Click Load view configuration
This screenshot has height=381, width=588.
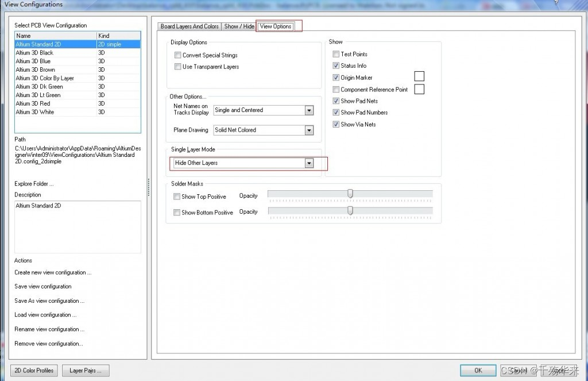point(45,315)
